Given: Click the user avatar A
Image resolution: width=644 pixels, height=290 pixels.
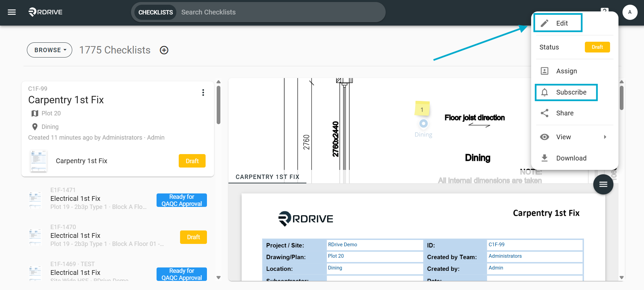Looking at the screenshot, I should click(630, 12).
